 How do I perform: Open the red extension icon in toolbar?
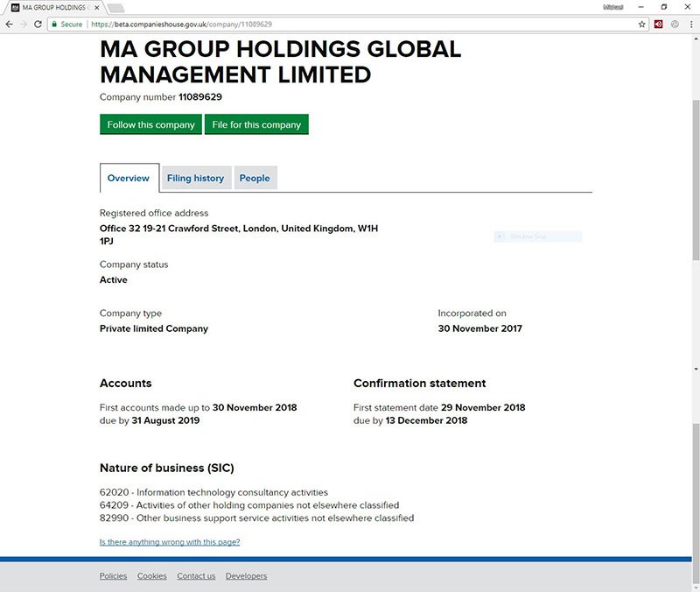[659, 25]
